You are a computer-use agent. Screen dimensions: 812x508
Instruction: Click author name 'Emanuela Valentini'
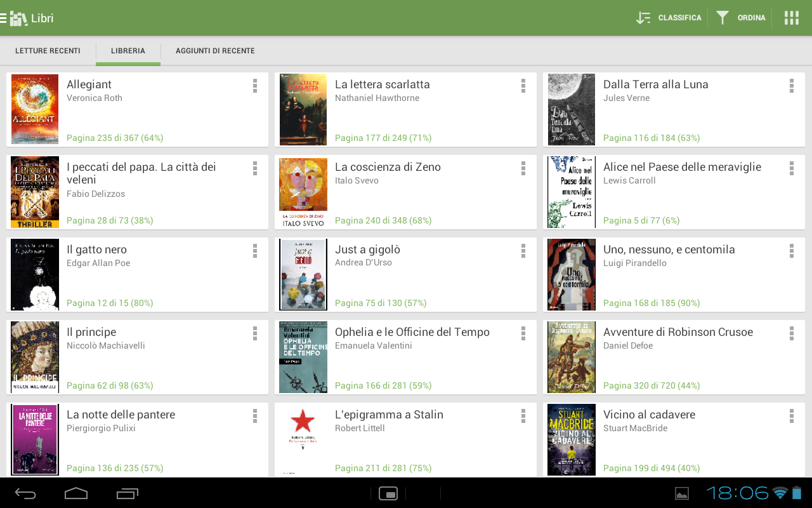(x=374, y=345)
